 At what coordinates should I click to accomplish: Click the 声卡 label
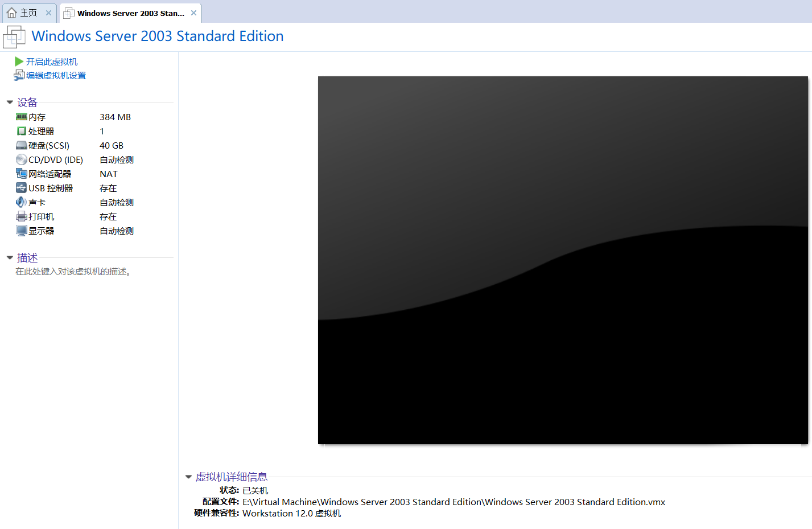[x=37, y=202]
